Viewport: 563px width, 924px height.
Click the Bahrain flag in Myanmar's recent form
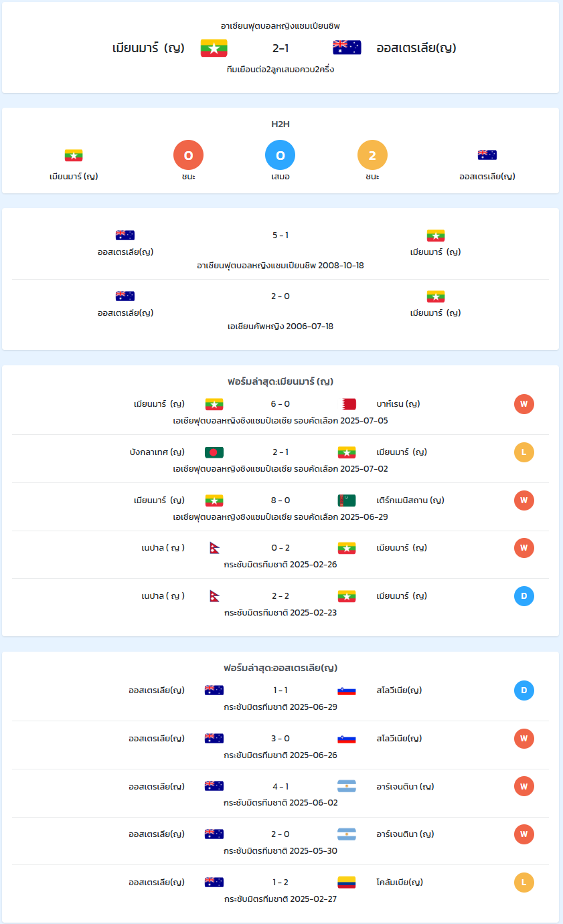[x=347, y=404]
